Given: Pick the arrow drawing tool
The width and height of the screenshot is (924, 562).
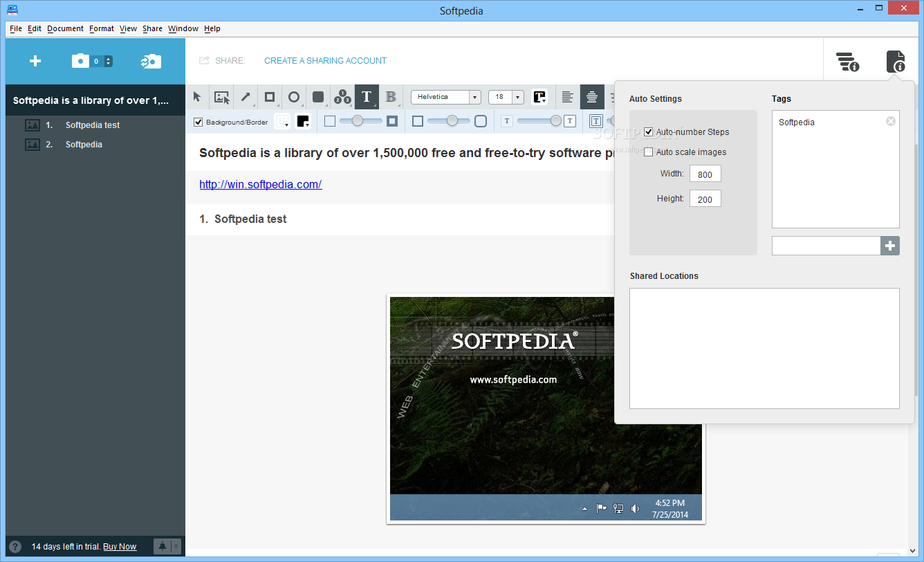Looking at the screenshot, I should [x=246, y=97].
